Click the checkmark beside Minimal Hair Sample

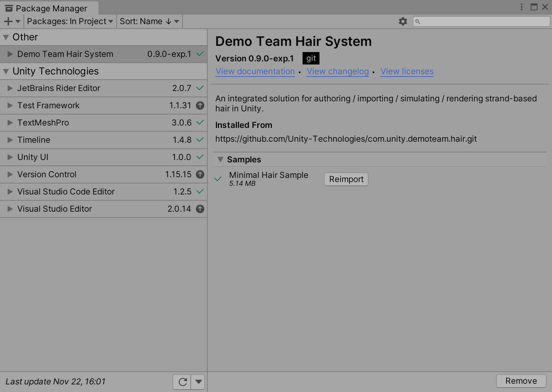[218, 179]
